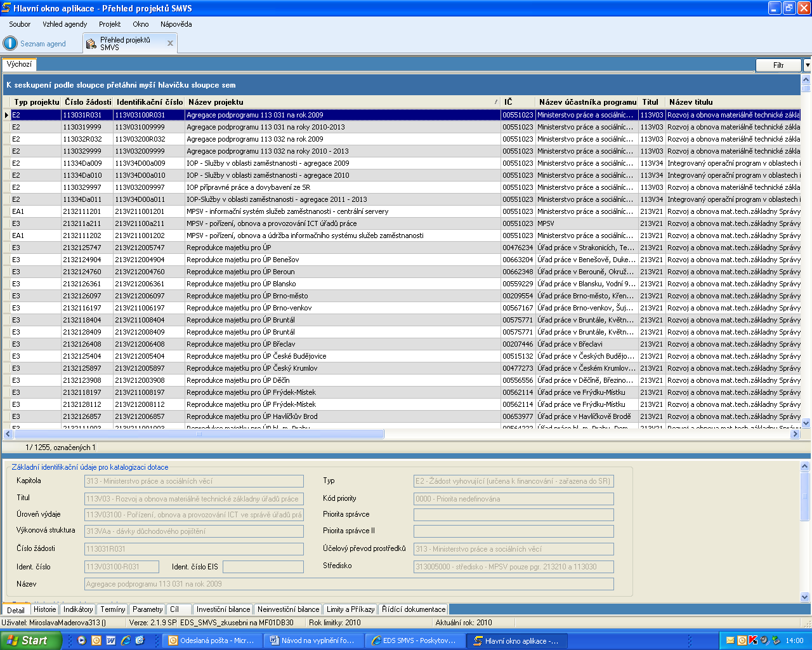
Task: Click the Kapitola field
Action: [x=194, y=481]
